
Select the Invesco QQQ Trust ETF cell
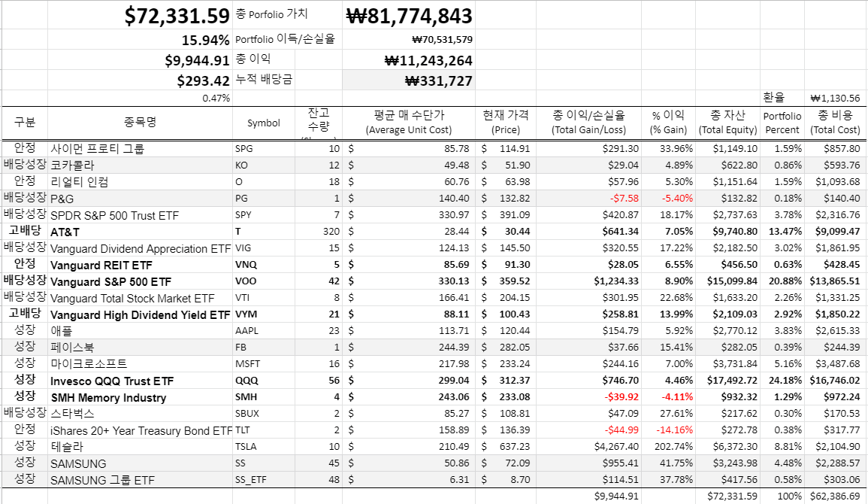[140, 381]
